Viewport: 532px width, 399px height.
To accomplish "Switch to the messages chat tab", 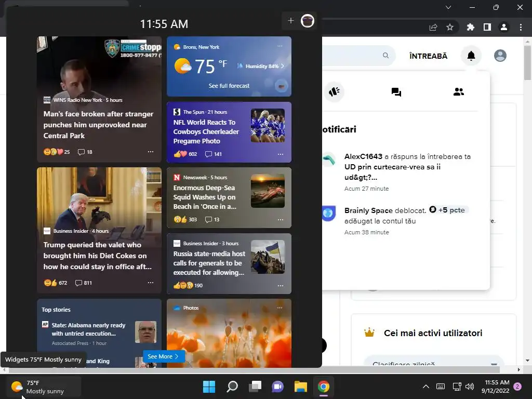I will click(396, 92).
